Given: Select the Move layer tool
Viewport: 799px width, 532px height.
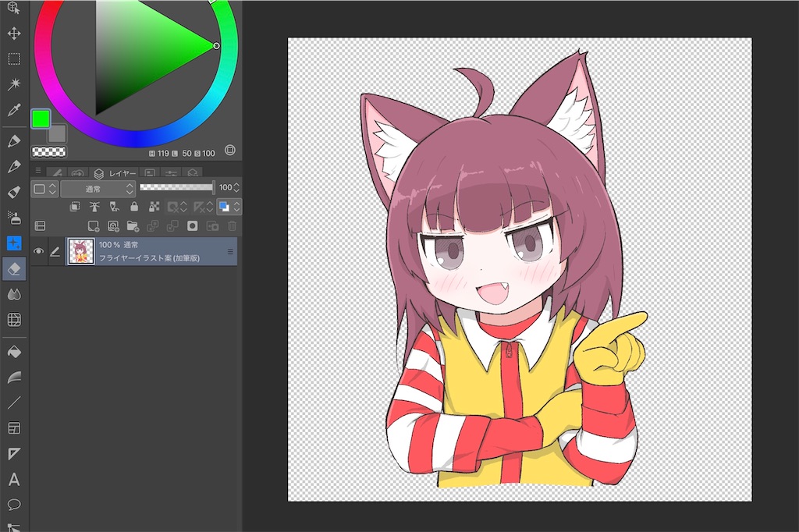Looking at the screenshot, I should pos(14,34).
